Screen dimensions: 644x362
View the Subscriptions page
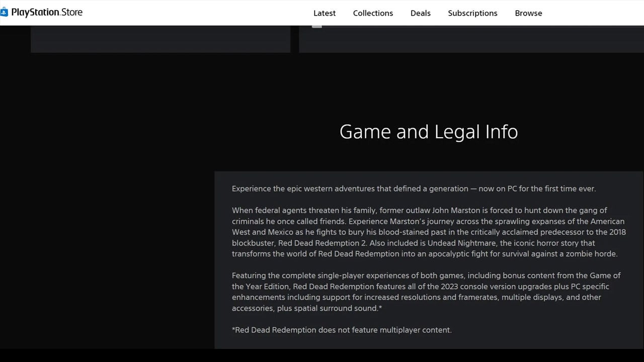click(472, 13)
